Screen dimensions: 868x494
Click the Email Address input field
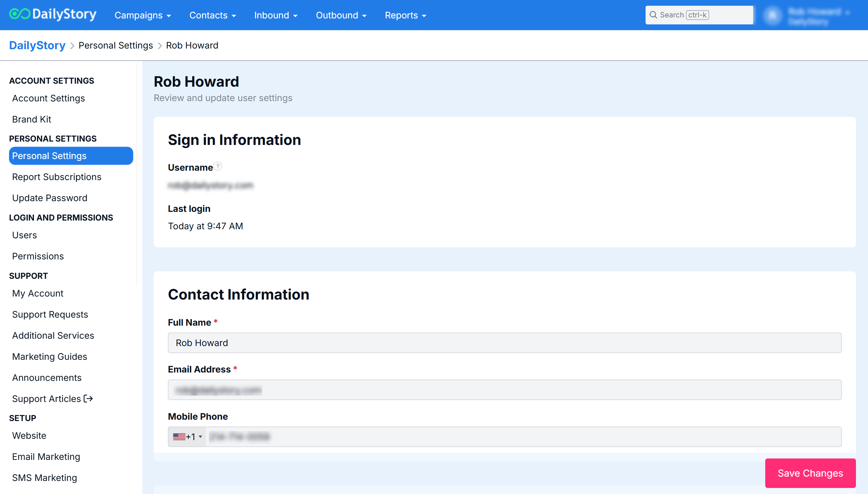click(504, 390)
